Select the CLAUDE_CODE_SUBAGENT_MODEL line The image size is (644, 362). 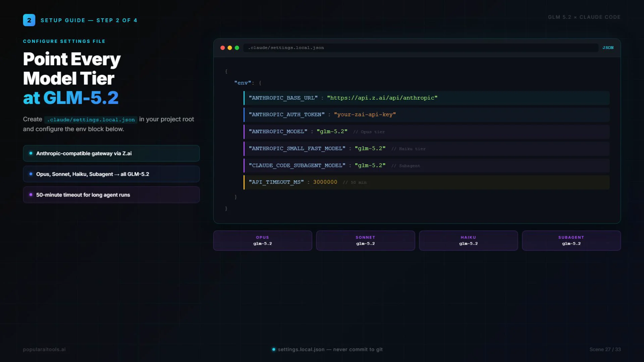pyautogui.click(x=426, y=166)
